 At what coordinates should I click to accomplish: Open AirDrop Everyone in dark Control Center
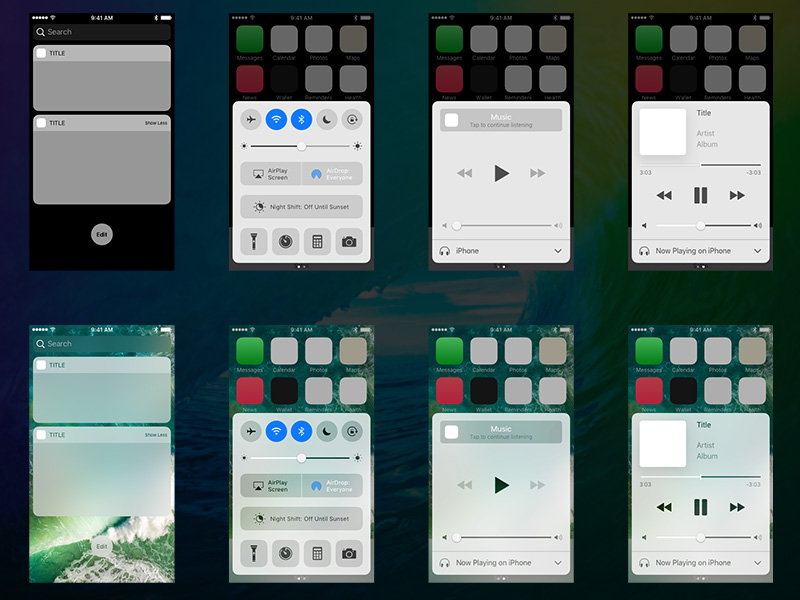click(332, 174)
